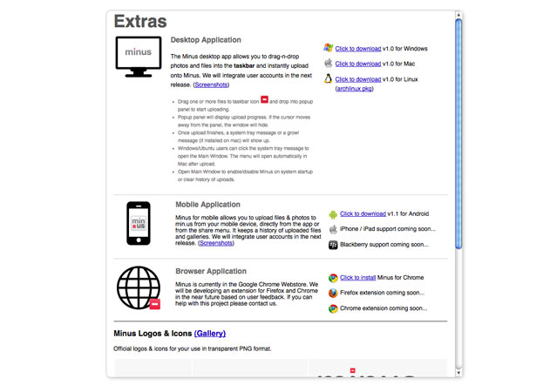Click the mobile phone Minus image
The image size is (536, 392).
tap(139, 223)
